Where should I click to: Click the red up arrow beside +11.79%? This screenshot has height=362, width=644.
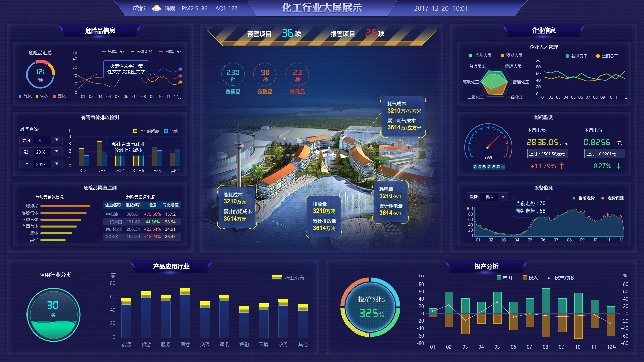click(x=561, y=166)
